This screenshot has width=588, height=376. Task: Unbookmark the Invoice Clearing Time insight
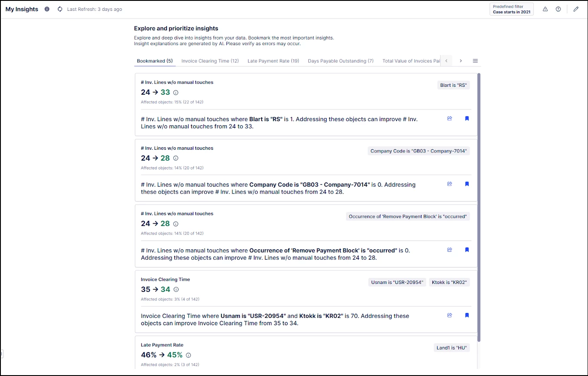coord(467,315)
